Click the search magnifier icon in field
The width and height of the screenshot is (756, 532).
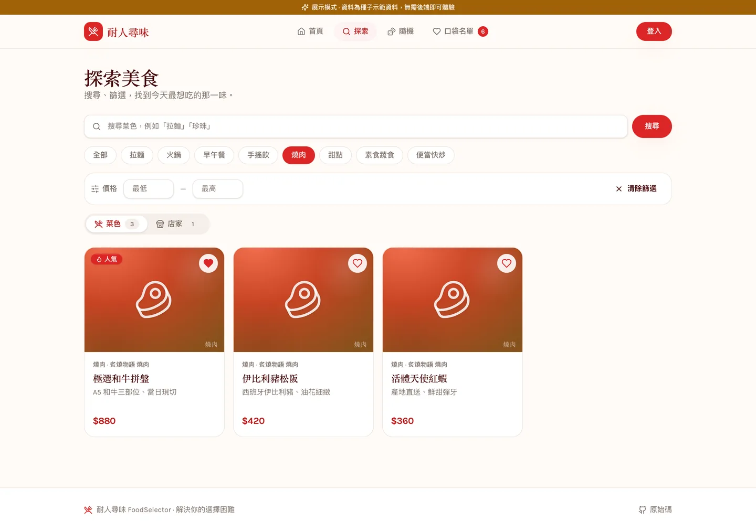coord(97,126)
